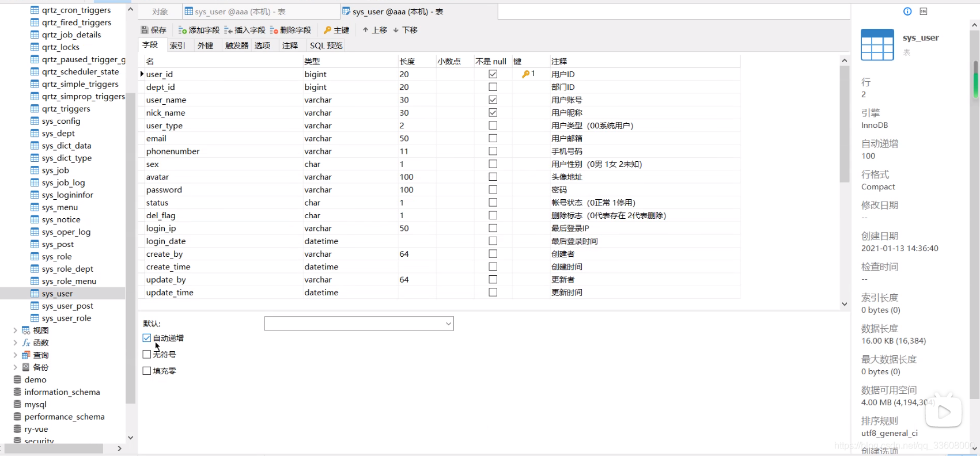This screenshot has height=456, width=980.
Task: Open the demo database
Action: coord(35,380)
